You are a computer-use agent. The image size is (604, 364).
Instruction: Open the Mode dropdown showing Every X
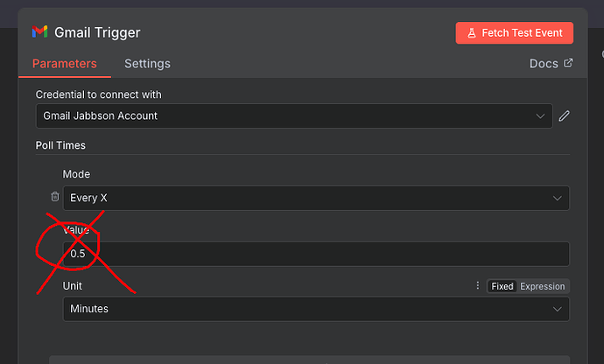pyautogui.click(x=315, y=198)
